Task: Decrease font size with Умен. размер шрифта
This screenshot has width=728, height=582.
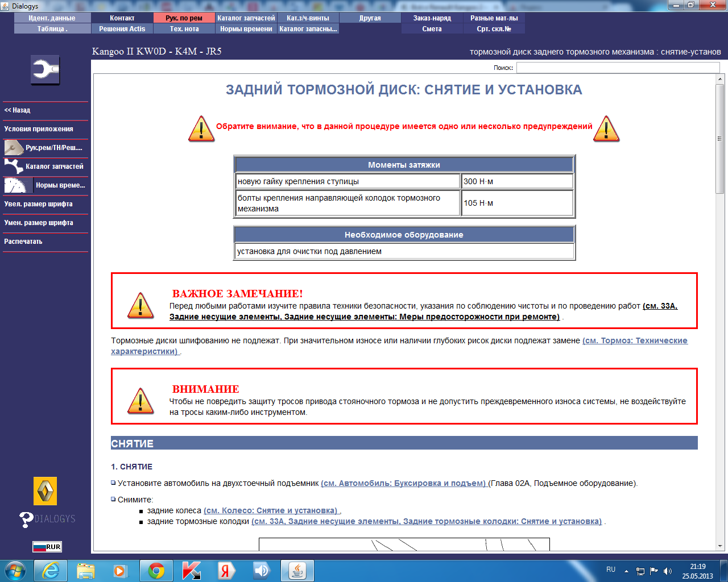Action: tap(45, 223)
